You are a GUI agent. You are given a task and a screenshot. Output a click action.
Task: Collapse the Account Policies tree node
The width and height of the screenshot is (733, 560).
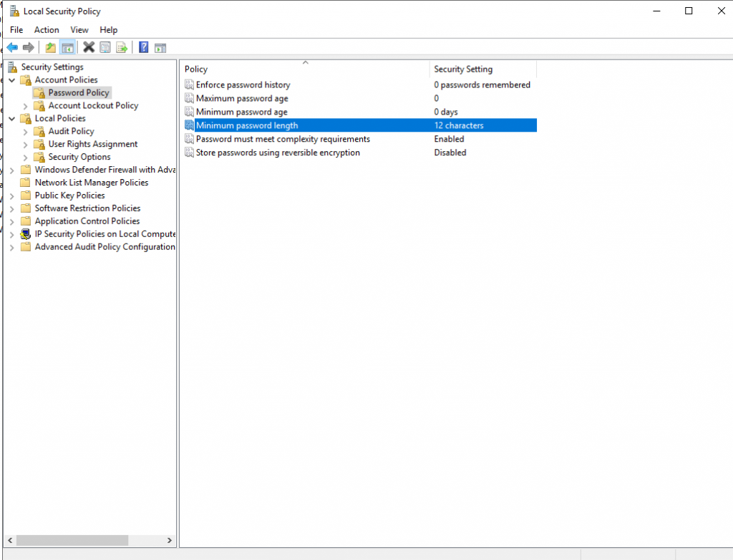coord(12,80)
